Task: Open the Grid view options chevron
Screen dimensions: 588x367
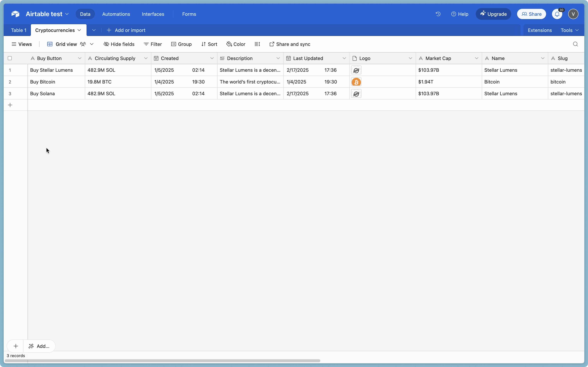Action: tap(92, 44)
